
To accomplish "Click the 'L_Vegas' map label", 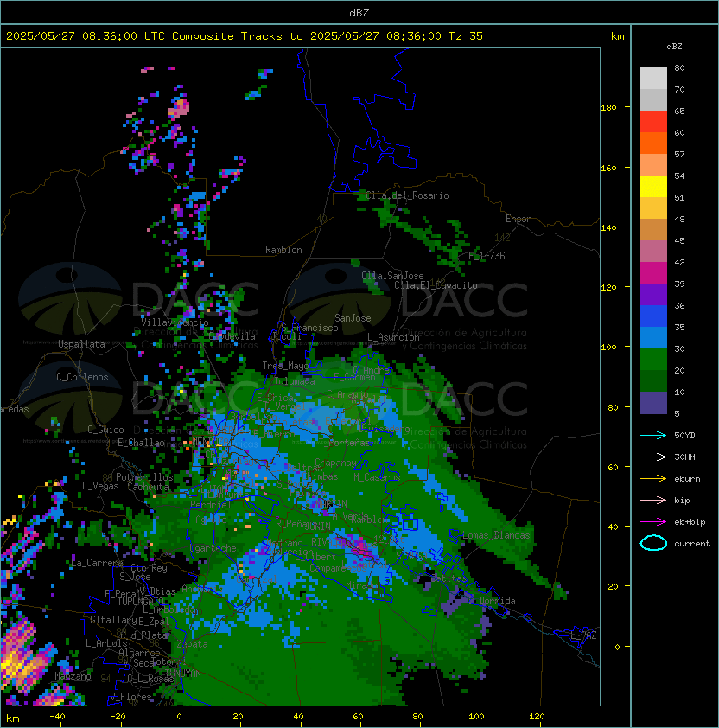I will (100, 486).
